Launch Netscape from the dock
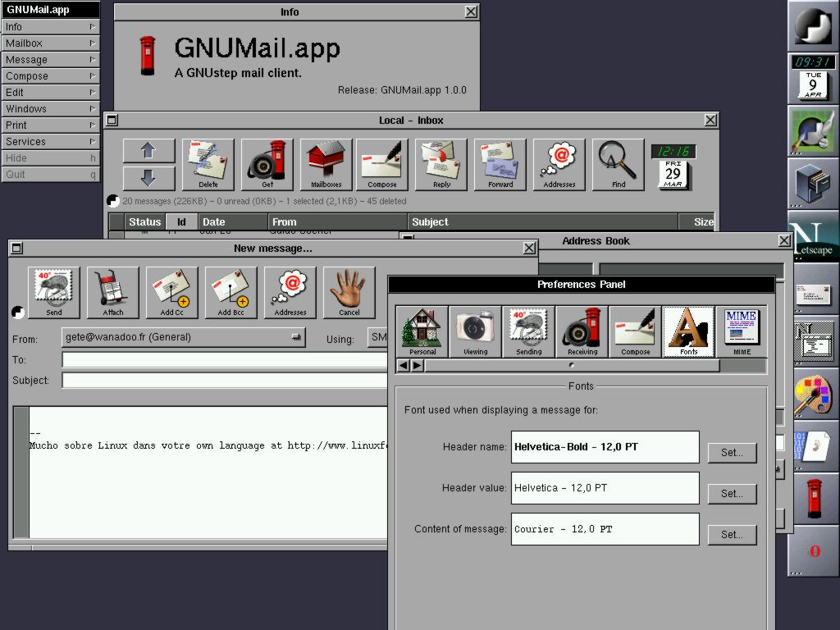840x630 pixels. [x=814, y=240]
